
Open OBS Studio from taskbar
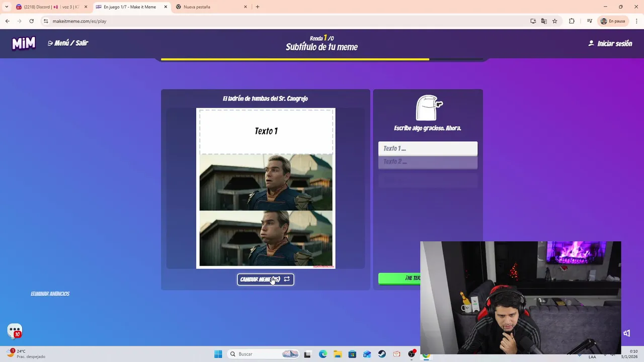[x=412, y=354]
